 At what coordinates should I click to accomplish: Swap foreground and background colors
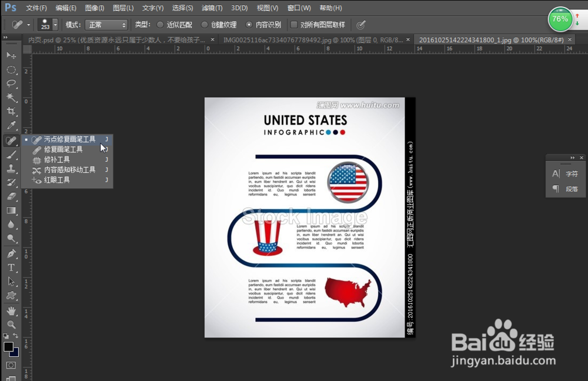tap(15, 335)
